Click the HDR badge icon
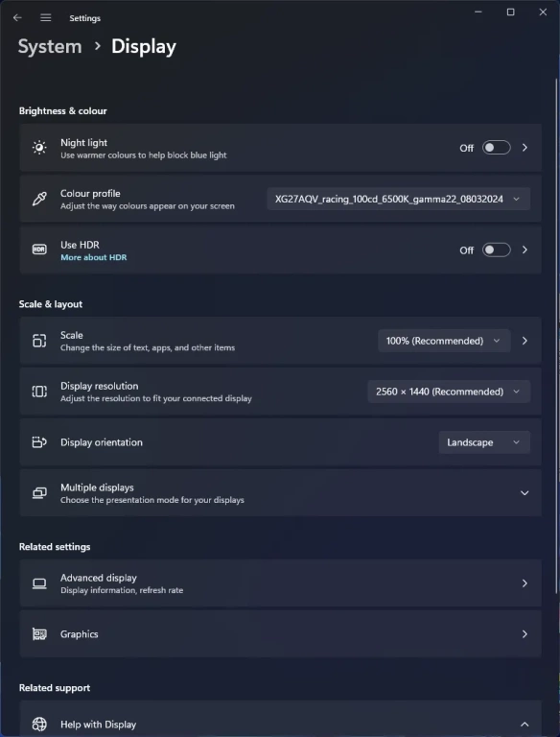 tap(39, 250)
